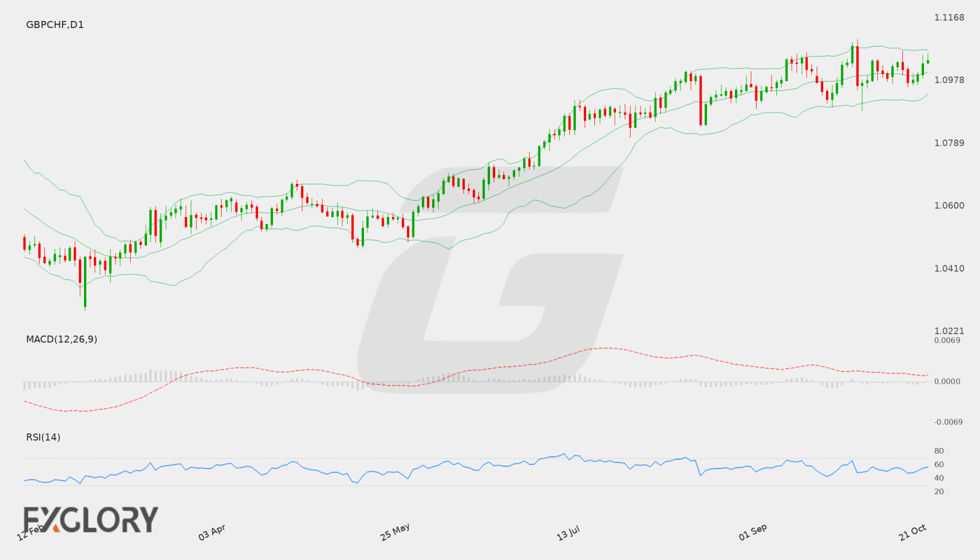Click the FXGLORY logo
Image resolution: width=980 pixels, height=560 pixels.
90,519
